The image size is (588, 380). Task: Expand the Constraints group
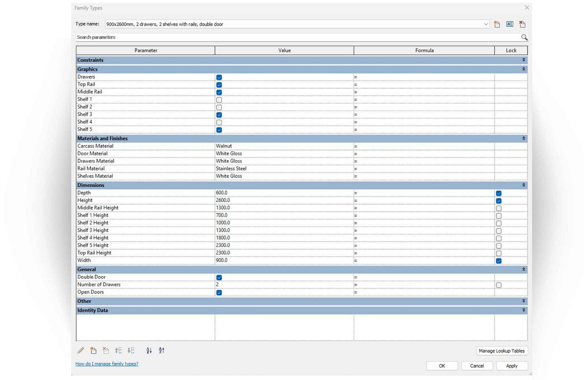point(524,60)
